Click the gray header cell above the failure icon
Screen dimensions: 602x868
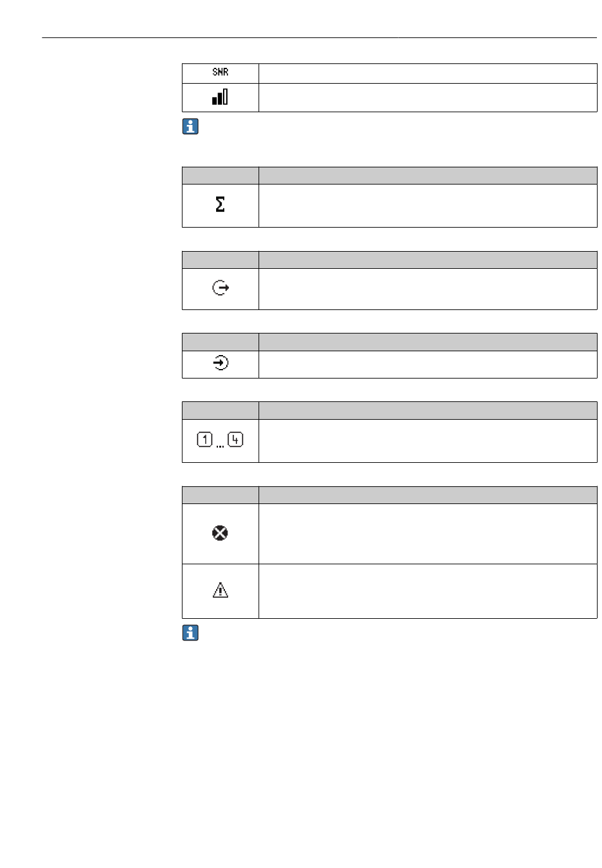pos(221,495)
